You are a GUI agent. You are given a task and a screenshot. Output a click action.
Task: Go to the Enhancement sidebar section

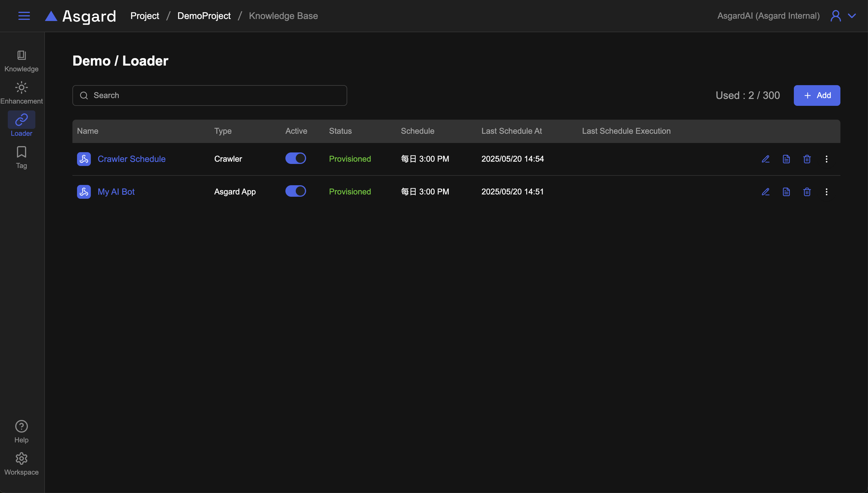pos(21,93)
